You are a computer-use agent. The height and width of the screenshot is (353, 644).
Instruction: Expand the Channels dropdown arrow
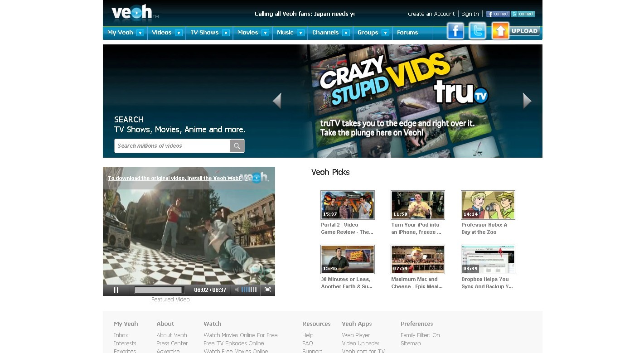pyautogui.click(x=346, y=33)
